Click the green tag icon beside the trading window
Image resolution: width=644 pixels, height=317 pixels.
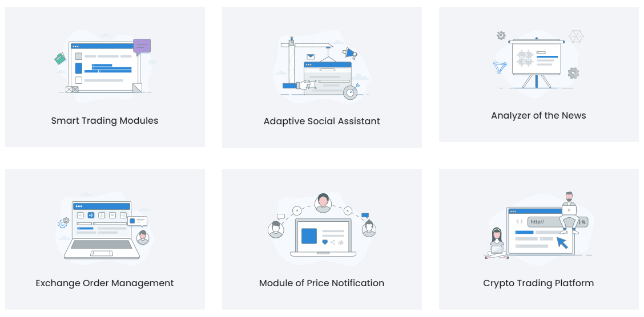click(x=59, y=59)
